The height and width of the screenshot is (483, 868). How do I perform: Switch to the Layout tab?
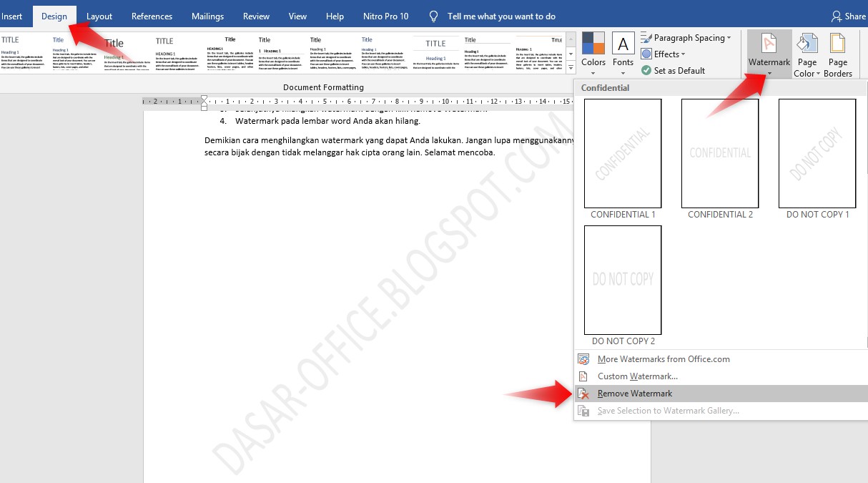click(x=99, y=16)
